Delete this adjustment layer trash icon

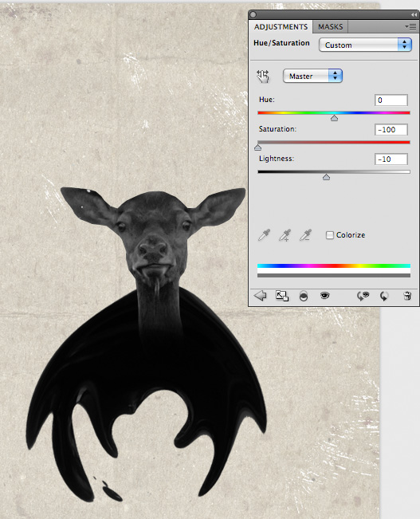point(407,296)
